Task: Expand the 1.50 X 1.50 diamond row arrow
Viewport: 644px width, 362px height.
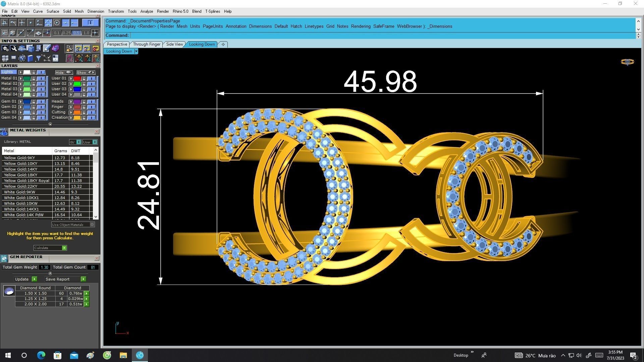Action: pyautogui.click(x=87, y=293)
